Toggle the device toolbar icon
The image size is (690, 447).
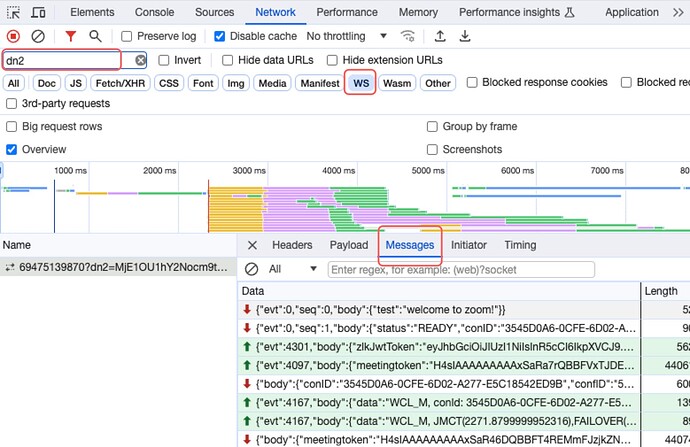[x=38, y=12]
